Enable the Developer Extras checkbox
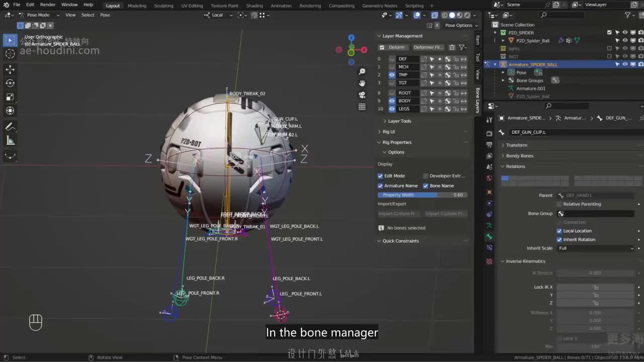644x362 pixels. [x=426, y=176]
